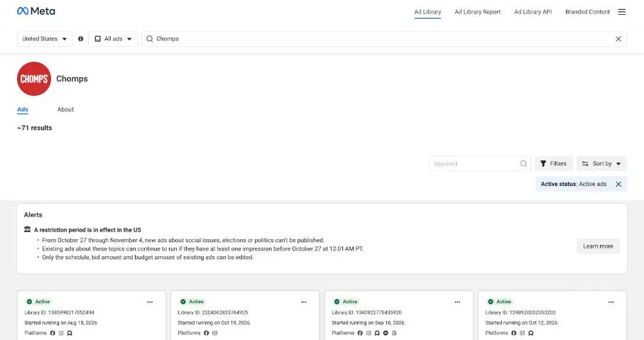
Task: Click Instagram icon on Oct 12 ad
Action: click(522, 333)
